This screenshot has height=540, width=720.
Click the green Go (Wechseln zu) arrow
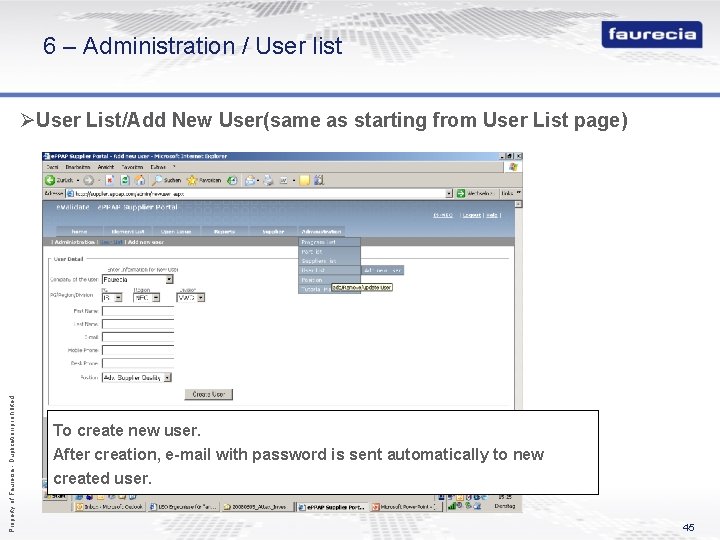(x=461, y=194)
